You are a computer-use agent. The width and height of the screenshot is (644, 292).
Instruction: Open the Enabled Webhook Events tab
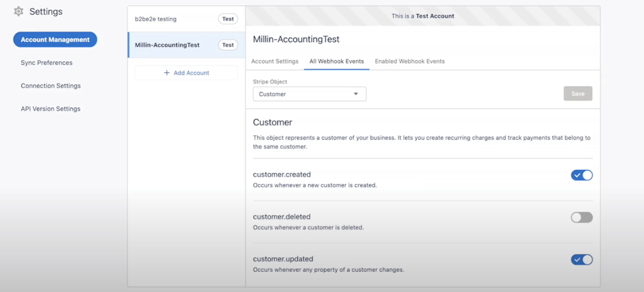(410, 61)
